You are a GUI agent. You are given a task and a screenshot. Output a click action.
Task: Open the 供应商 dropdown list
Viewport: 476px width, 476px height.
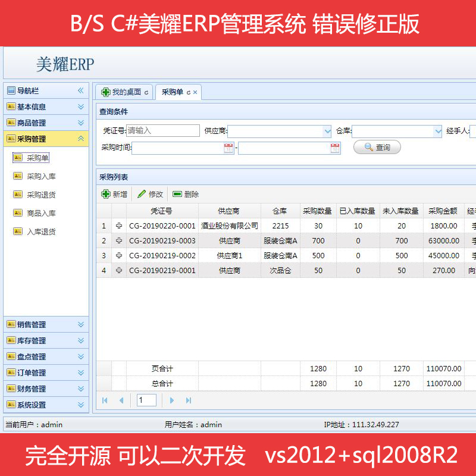(327, 131)
